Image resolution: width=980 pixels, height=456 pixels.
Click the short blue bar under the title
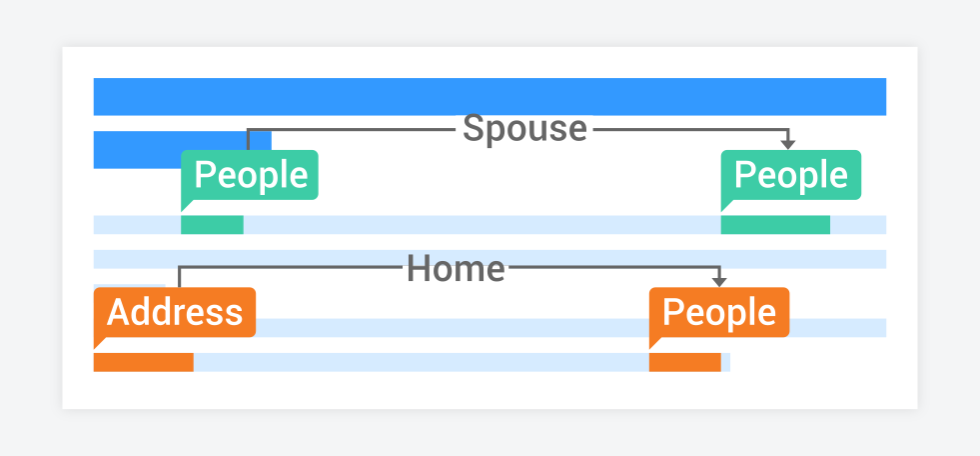pyautogui.click(x=183, y=141)
